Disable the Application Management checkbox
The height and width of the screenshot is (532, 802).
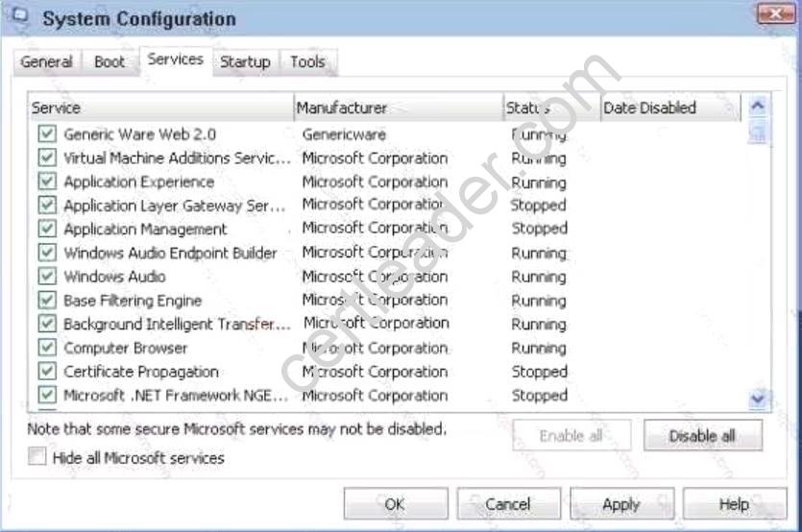point(47,229)
